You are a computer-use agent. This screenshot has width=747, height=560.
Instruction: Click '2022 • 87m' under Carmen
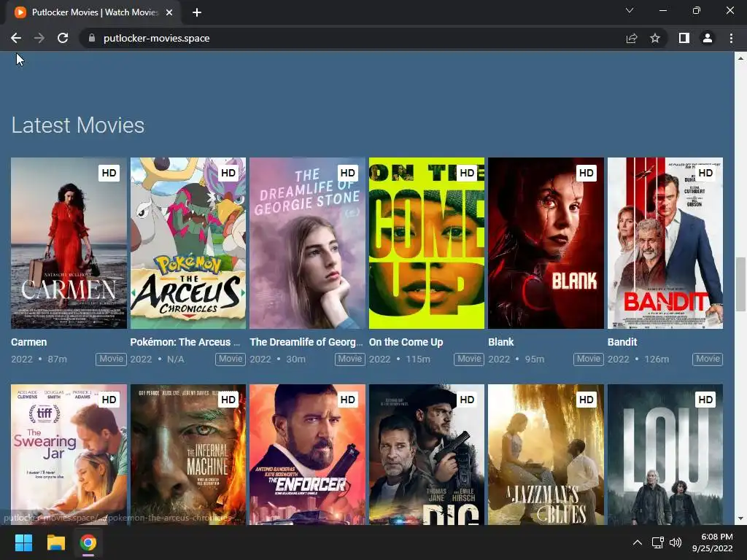(39, 359)
